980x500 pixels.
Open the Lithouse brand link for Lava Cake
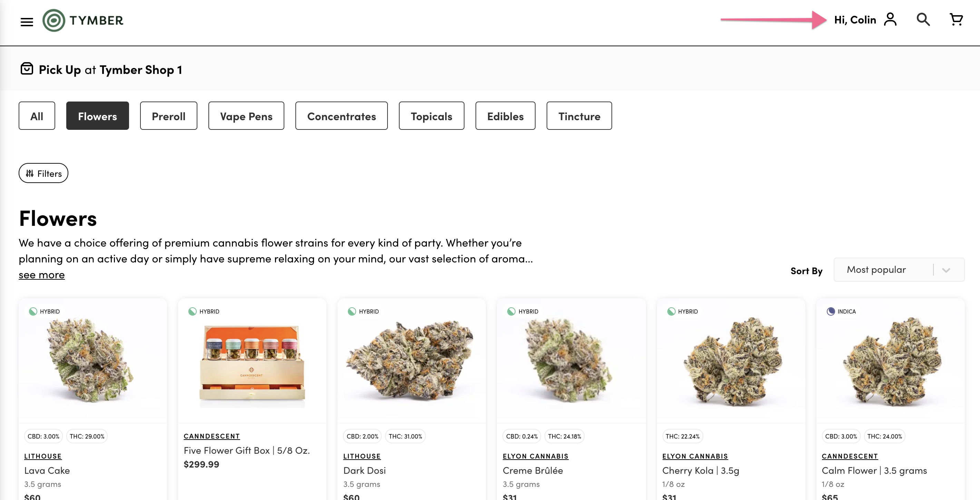click(43, 456)
